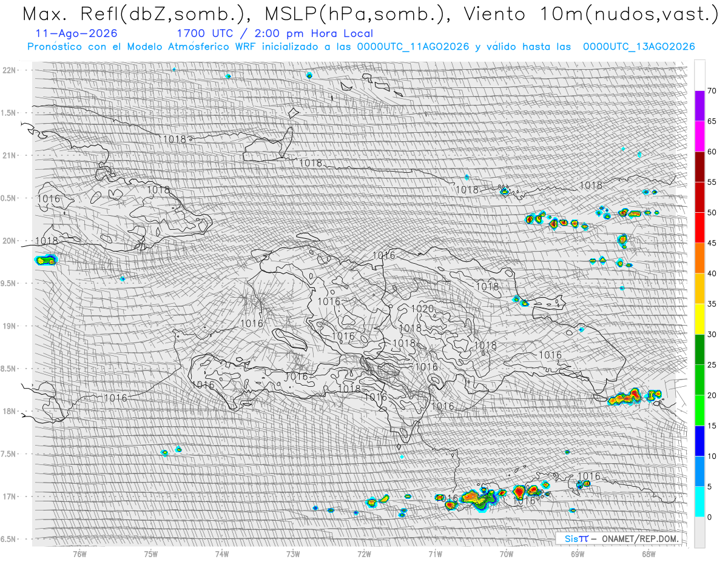Click the longitude axis label "71W"

(x=435, y=554)
